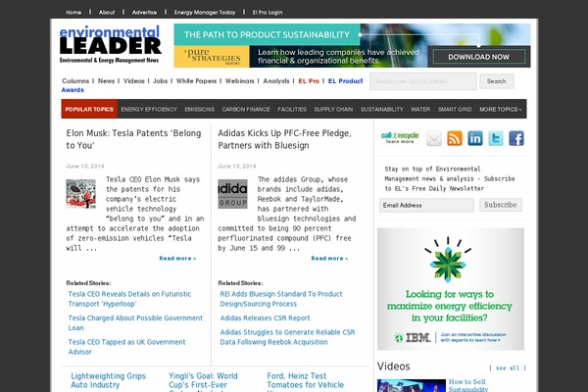
Task: Click the Email Address input field
Action: pos(426,205)
